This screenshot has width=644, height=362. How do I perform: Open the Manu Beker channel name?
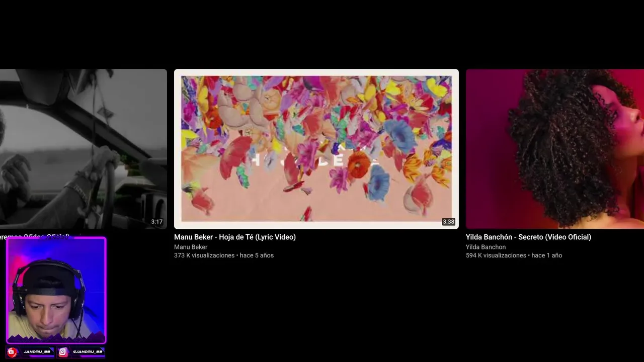coord(191,247)
